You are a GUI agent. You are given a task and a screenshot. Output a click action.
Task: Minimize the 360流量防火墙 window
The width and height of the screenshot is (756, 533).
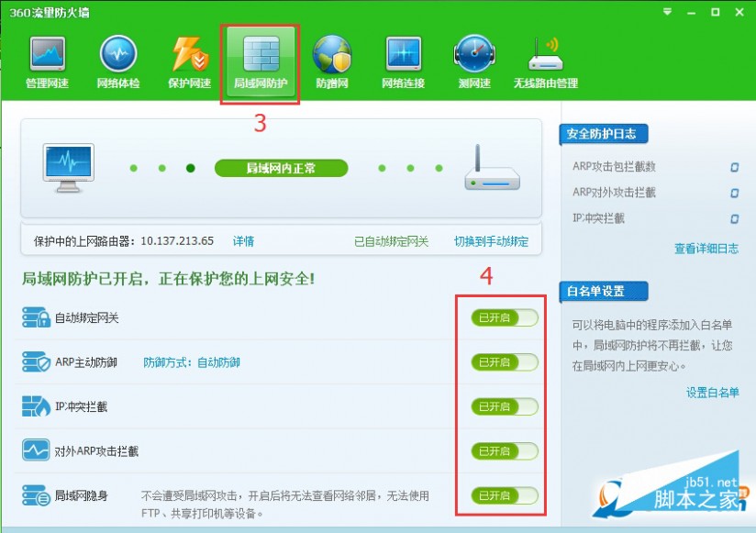(692, 12)
